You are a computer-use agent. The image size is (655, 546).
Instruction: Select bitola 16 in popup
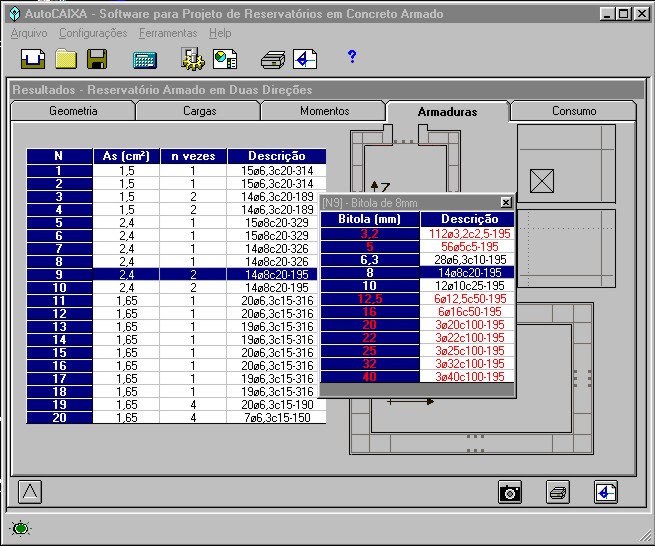point(370,312)
